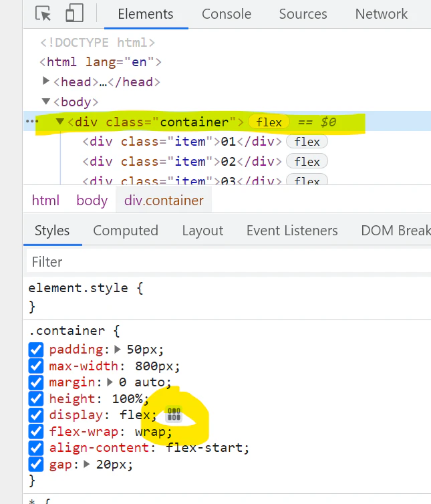431x504 pixels.
Task: Activate the inspect element picker icon
Action: [x=43, y=14]
